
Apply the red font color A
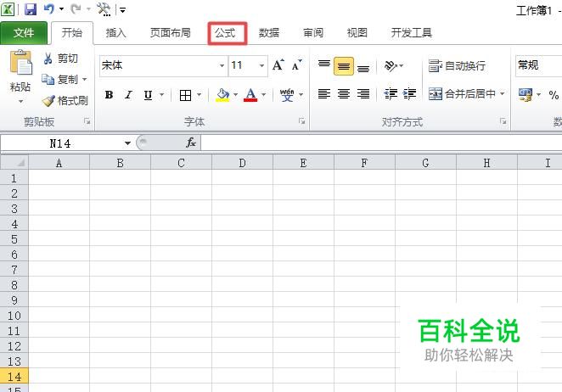click(250, 95)
